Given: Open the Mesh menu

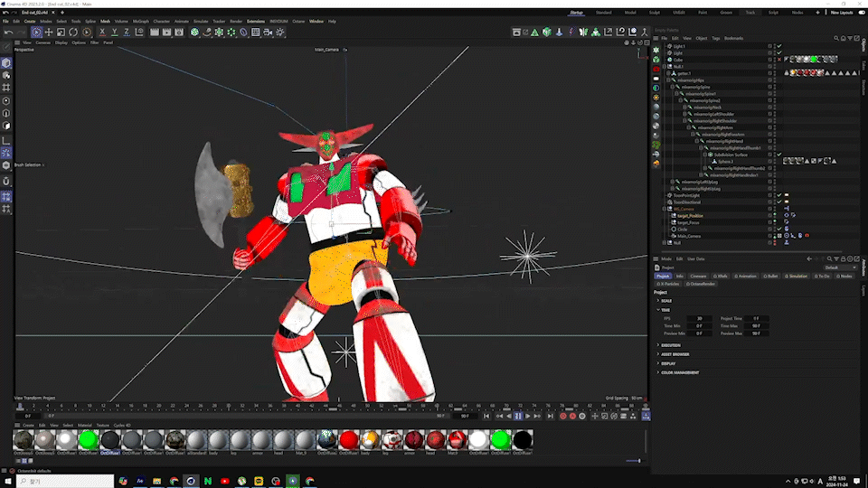Looking at the screenshot, I should (x=105, y=21).
